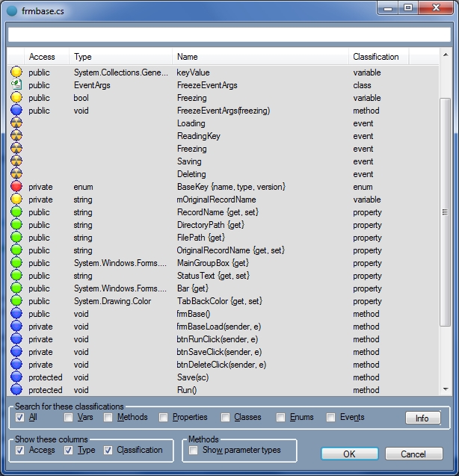
Task: Click the green icon beside Bar {get}
Action: 16,288
